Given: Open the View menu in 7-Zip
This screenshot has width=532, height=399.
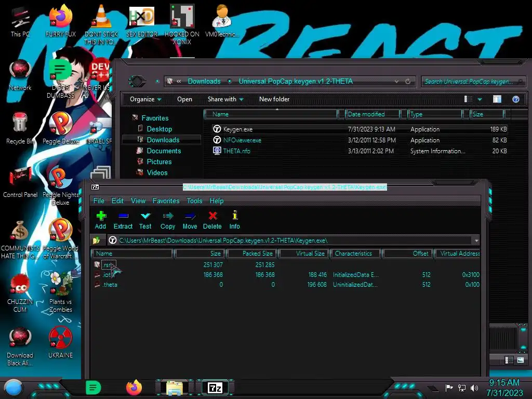Looking at the screenshot, I should coord(138,201).
